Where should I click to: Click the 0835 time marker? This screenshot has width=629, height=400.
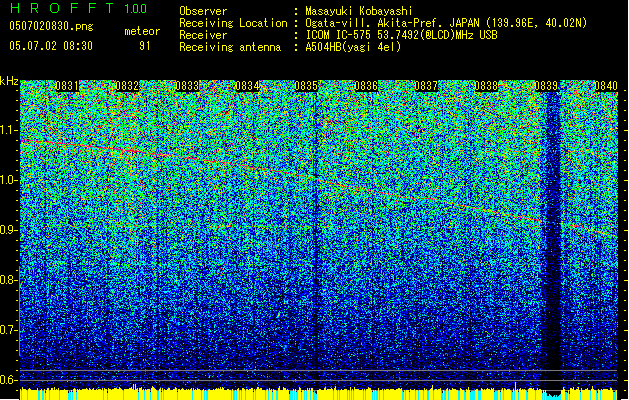[x=306, y=86]
